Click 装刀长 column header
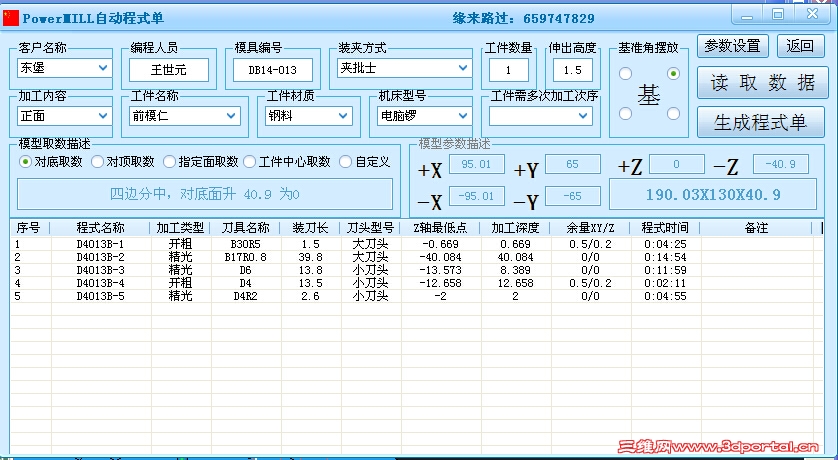The height and width of the screenshot is (460, 838). click(x=310, y=228)
